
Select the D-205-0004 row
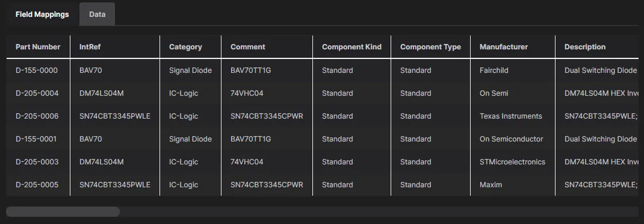(323, 93)
